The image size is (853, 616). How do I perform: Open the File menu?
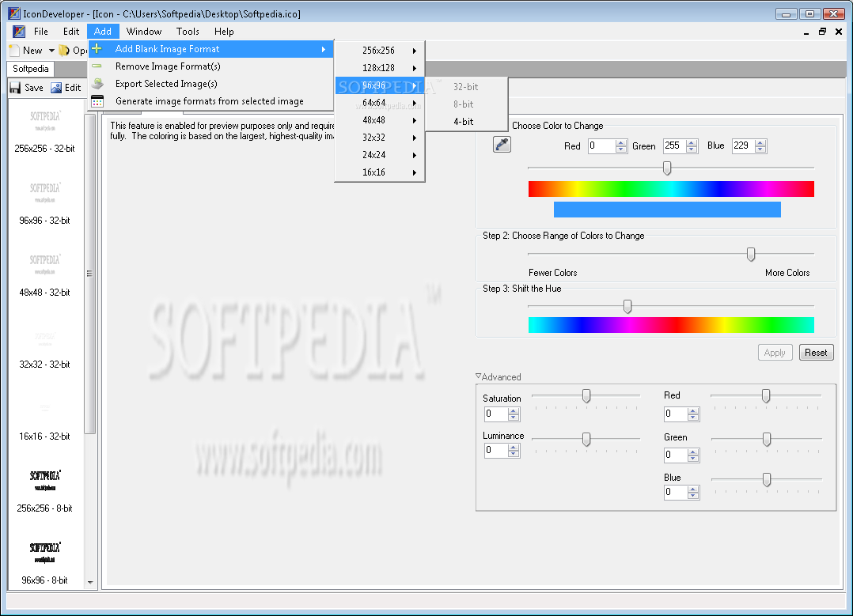click(41, 32)
